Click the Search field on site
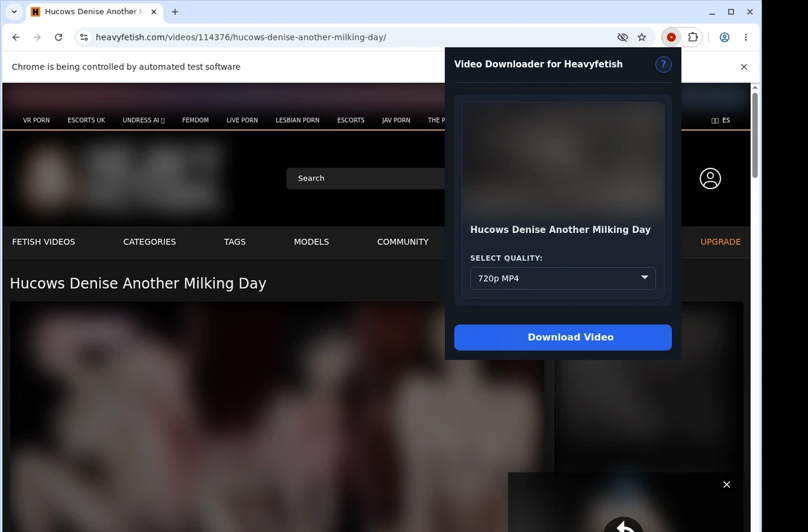This screenshot has height=532, width=808. [x=367, y=178]
